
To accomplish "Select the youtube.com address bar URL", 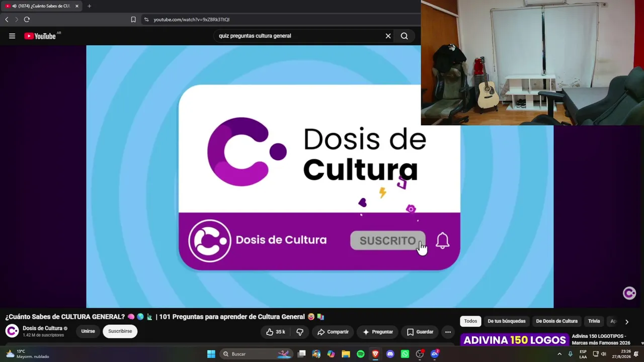I will click(192, 20).
